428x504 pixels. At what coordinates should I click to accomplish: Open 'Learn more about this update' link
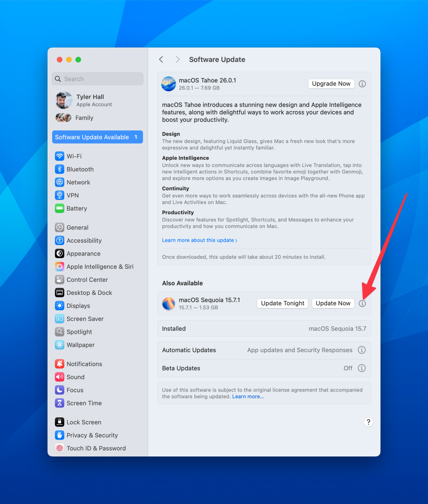[200, 240]
